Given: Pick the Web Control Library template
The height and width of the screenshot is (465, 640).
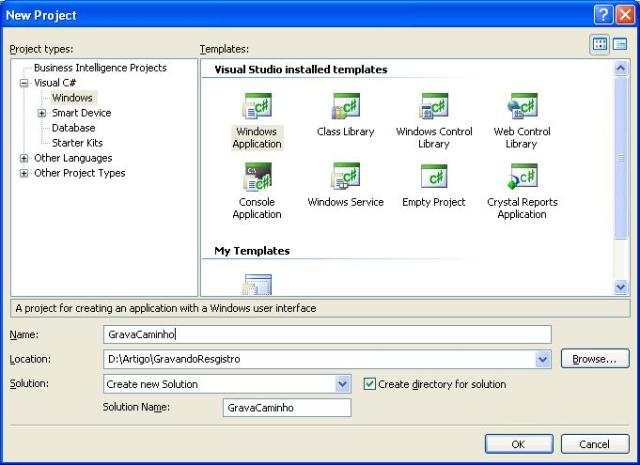Looking at the screenshot, I should point(521,106).
